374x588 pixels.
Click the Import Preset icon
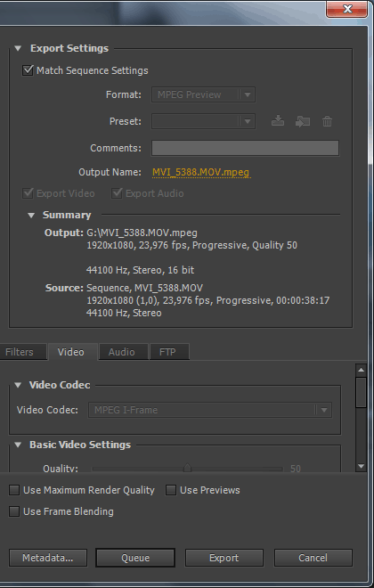click(303, 121)
